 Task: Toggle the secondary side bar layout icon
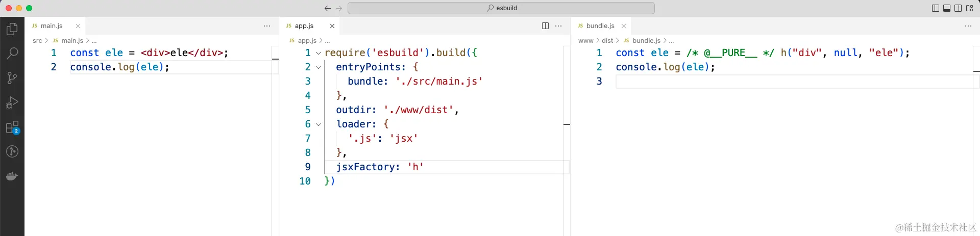point(958,8)
